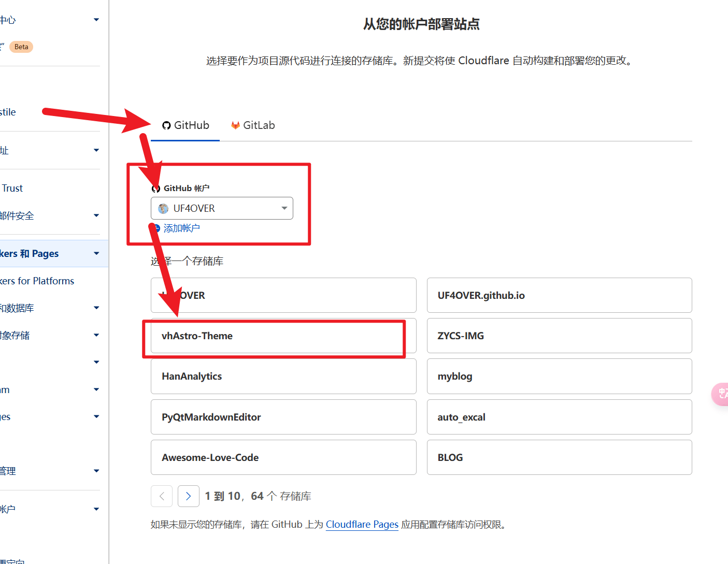Click the 'Workers for Platforms' sidebar item
This screenshot has height=564, width=728.
coord(37,280)
